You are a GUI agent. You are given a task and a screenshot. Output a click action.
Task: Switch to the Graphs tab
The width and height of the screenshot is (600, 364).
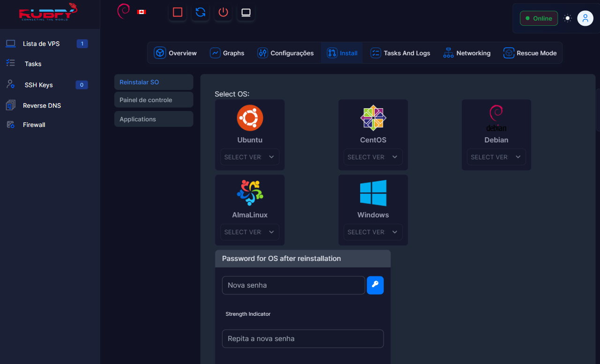click(227, 53)
